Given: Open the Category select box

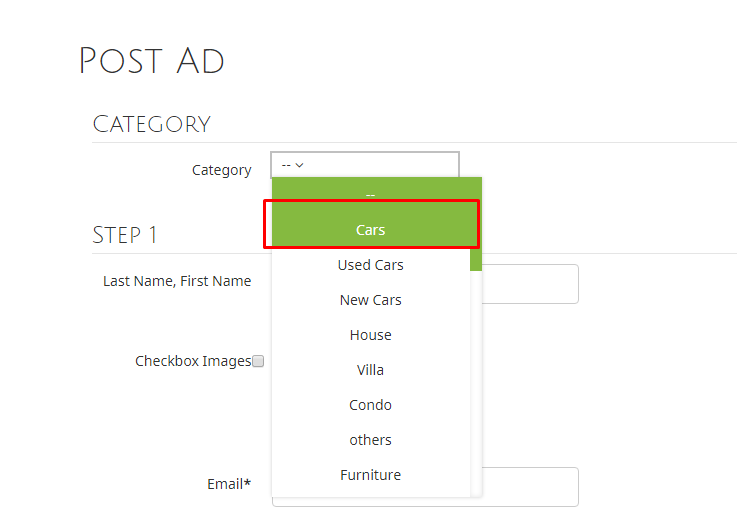Looking at the screenshot, I should 365,165.
